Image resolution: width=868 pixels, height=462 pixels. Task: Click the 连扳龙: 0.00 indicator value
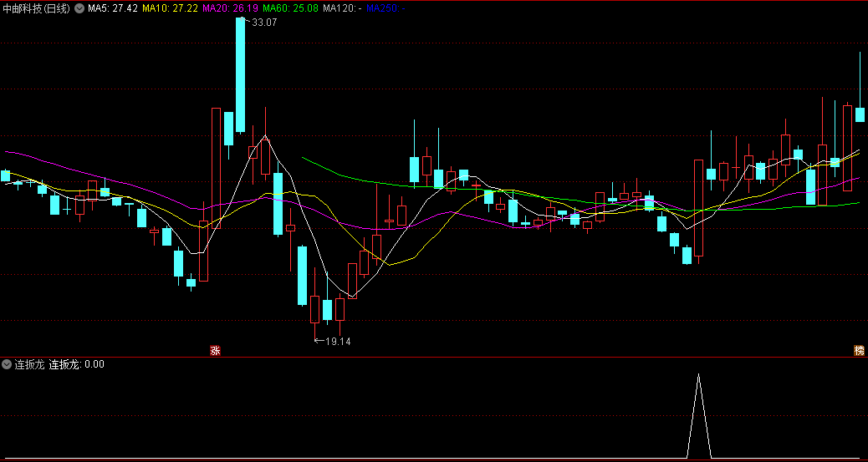(76, 364)
